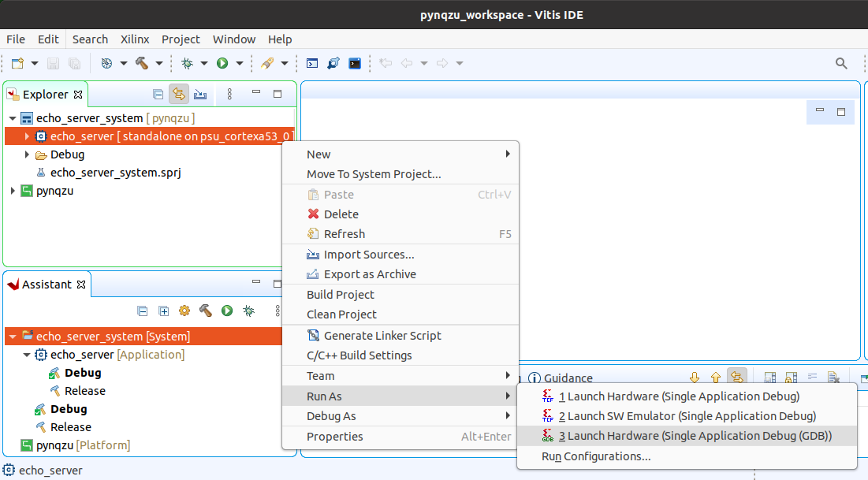Image resolution: width=868 pixels, height=480 pixels.
Task: Open the Help menu
Action: tap(280, 39)
